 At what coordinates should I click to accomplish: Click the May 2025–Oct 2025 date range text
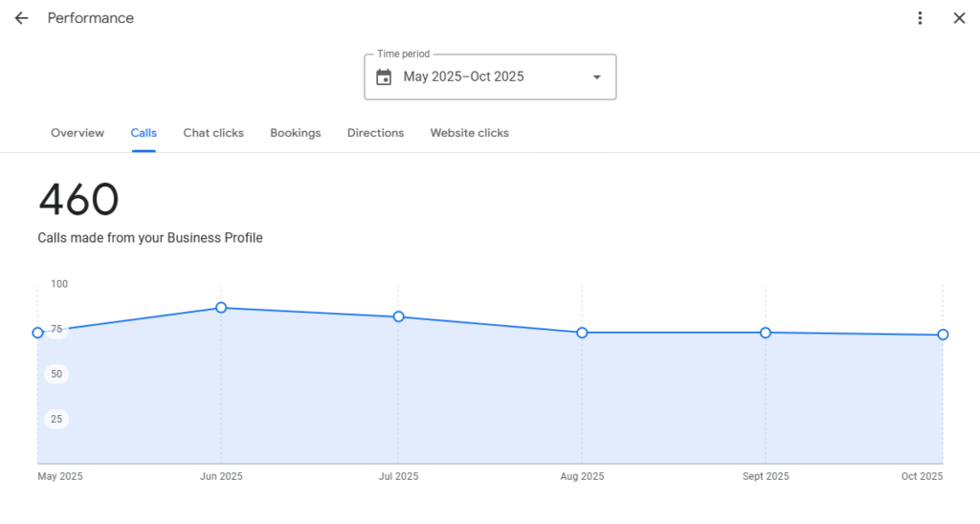(x=463, y=76)
